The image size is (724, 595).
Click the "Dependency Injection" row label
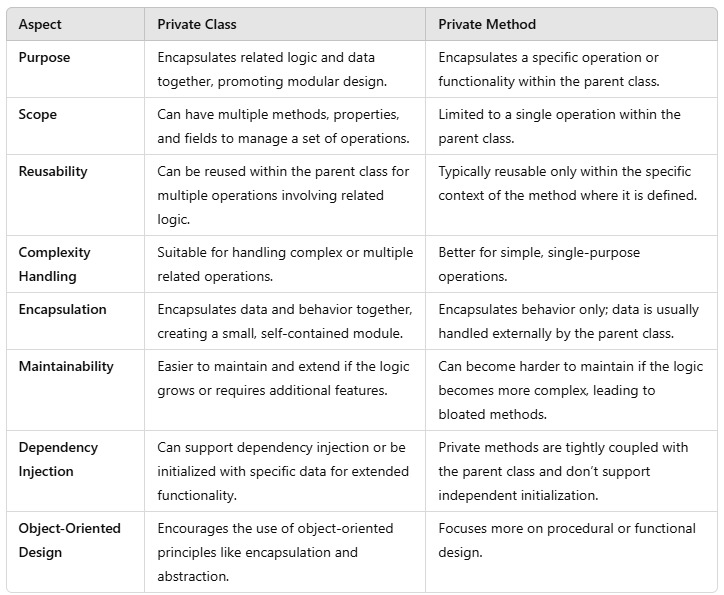point(58,457)
